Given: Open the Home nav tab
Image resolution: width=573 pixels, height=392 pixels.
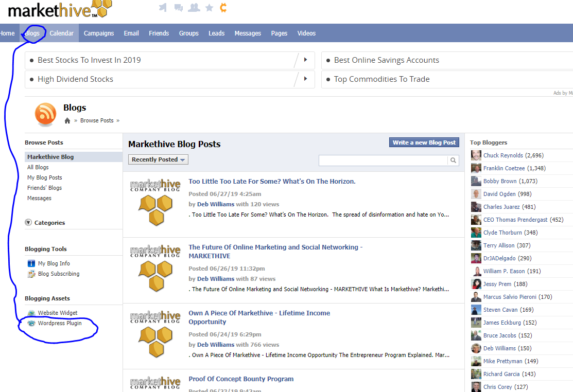Looking at the screenshot, I should click(7, 33).
